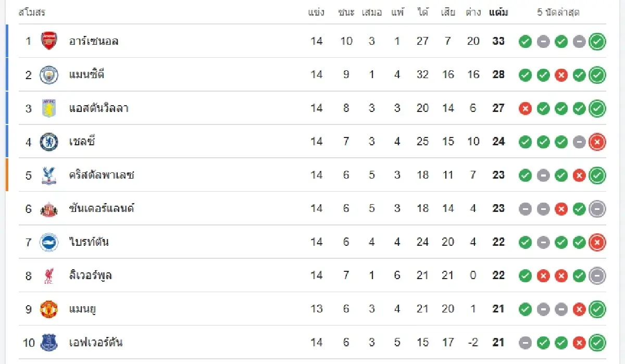The height and width of the screenshot is (364, 625).
Task: Select the สโมสร club column header
Action: pos(32,12)
